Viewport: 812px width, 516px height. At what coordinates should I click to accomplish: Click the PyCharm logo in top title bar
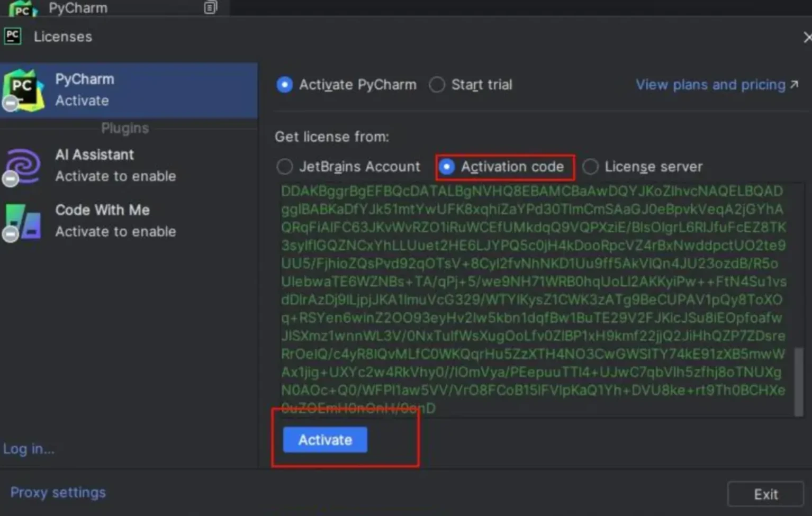click(23, 8)
